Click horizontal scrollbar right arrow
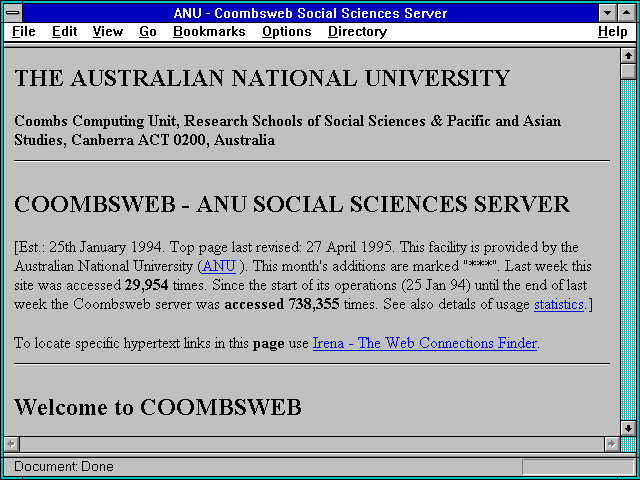Screen dimensions: 640x480 tap(611, 444)
